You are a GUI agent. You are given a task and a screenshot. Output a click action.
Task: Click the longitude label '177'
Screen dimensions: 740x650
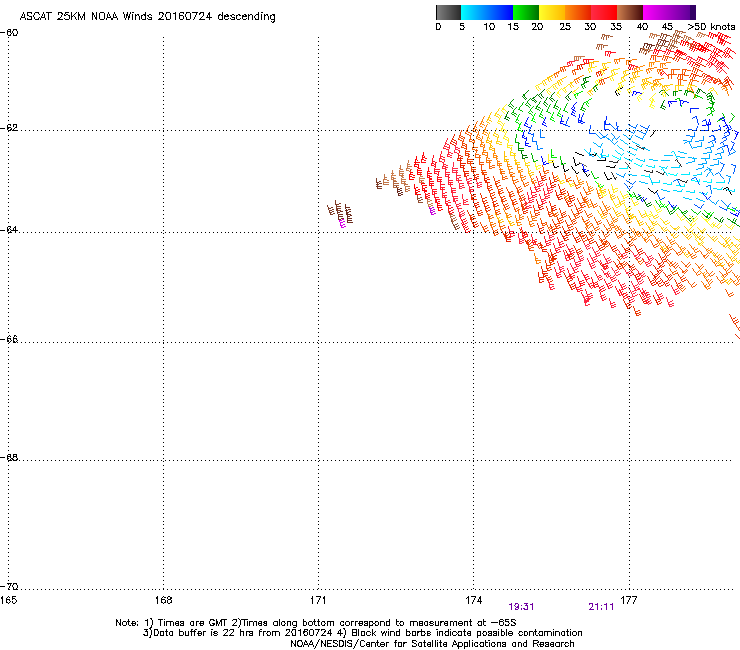[x=628, y=600]
